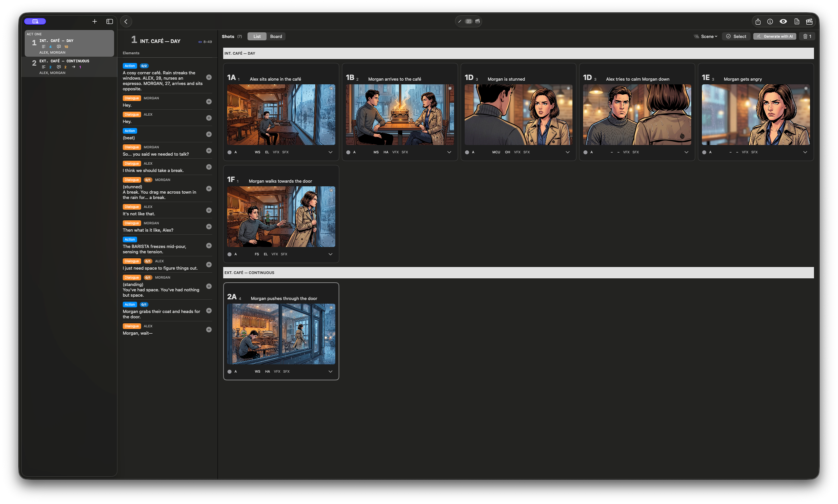Click plus beside 'I think we should take a break.'
838x504 pixels.
pos(209,167)
